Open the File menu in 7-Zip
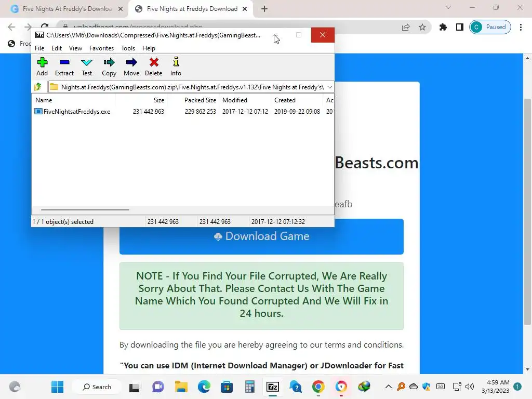The height and width of the screenshot is (399, 532). pyautogui.click(x=39, y=48)
